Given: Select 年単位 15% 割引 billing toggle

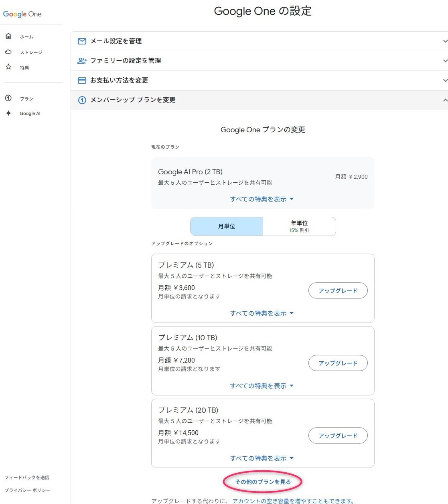Looking at the screenshot, I should click(299, 226).
